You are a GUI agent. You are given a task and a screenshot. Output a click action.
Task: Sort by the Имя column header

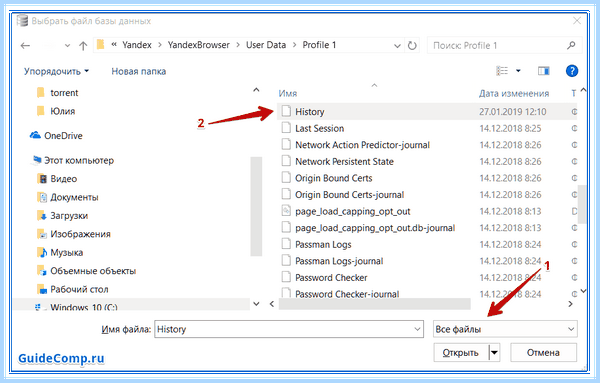point(288,93)
